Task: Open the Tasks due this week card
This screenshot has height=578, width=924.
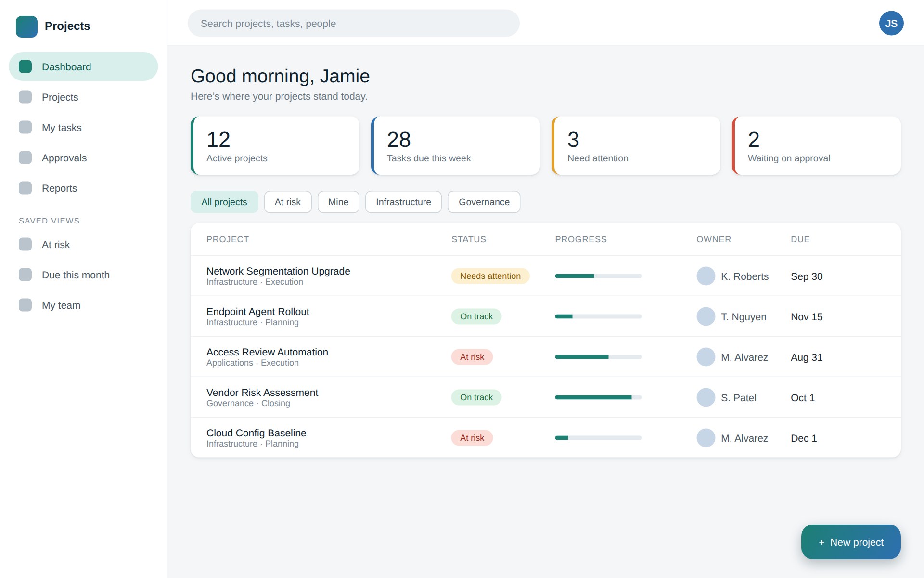Action: tap(456, 145)
